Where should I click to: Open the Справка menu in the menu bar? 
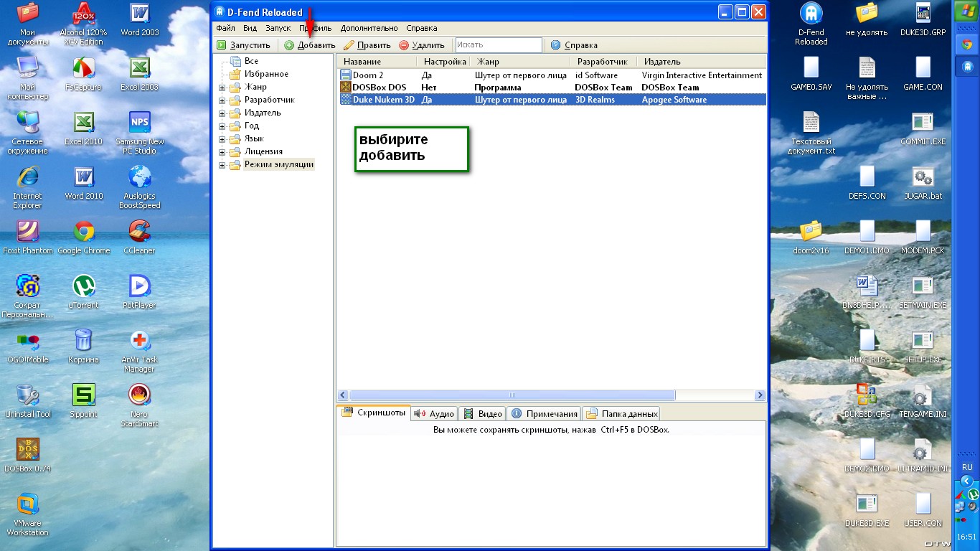421,28
